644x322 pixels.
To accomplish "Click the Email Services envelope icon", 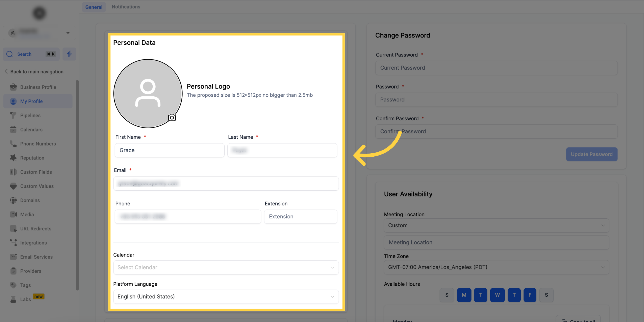I will (13, 257).
